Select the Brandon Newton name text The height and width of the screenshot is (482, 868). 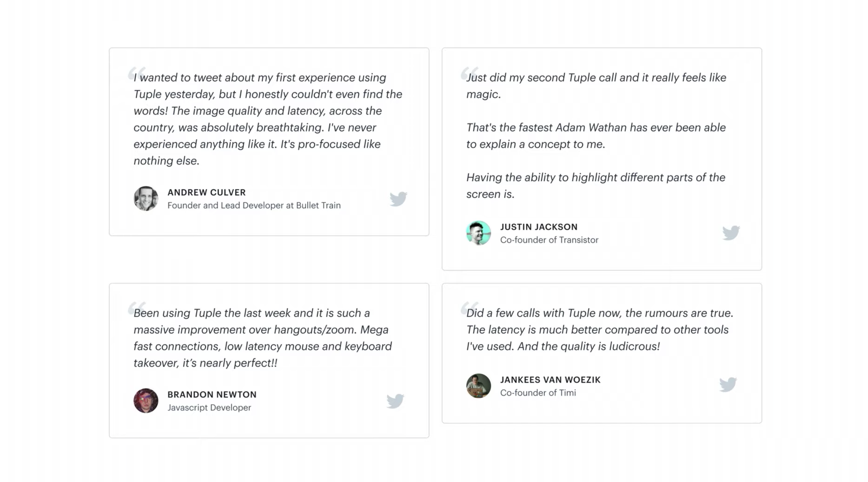click(x=212, y=394)
